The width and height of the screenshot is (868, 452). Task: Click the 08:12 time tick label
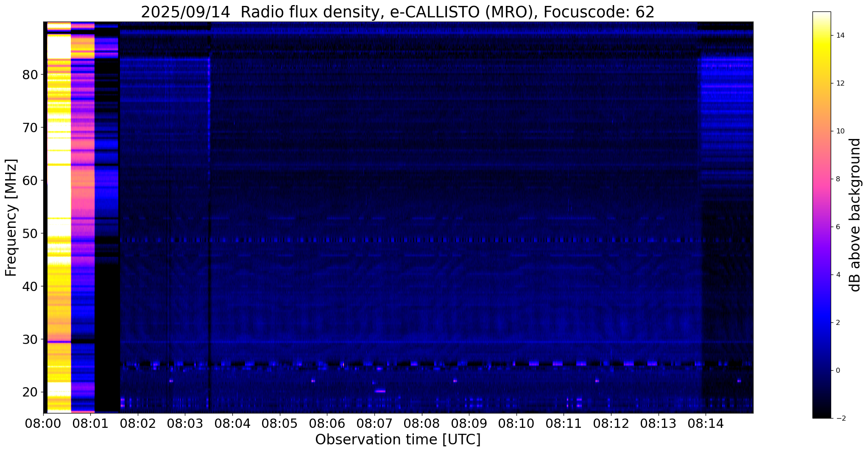click(611, 423)
